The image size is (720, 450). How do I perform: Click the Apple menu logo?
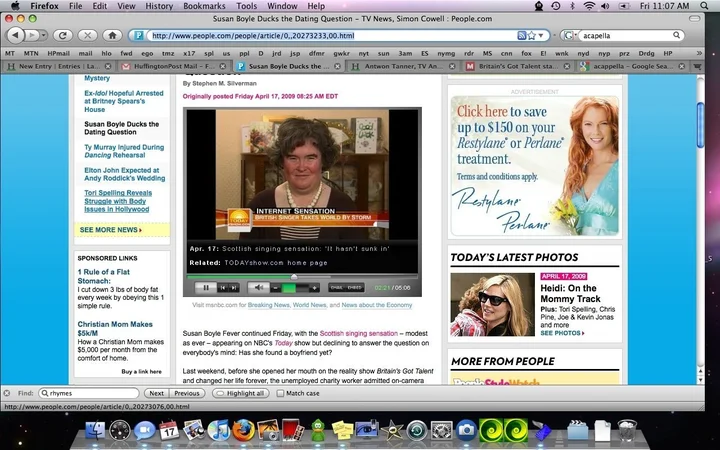coord(15,6)
